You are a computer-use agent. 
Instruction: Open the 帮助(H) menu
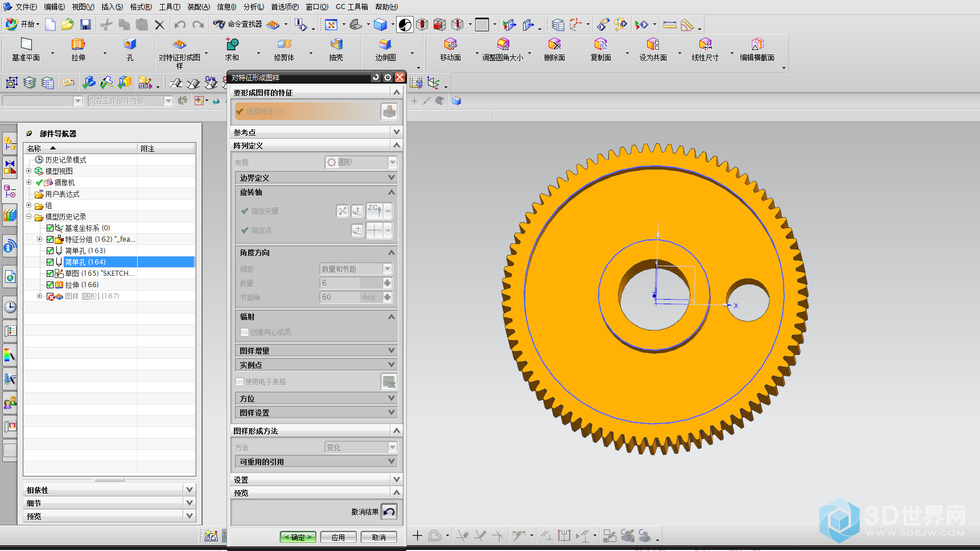[x=386, y=7]
